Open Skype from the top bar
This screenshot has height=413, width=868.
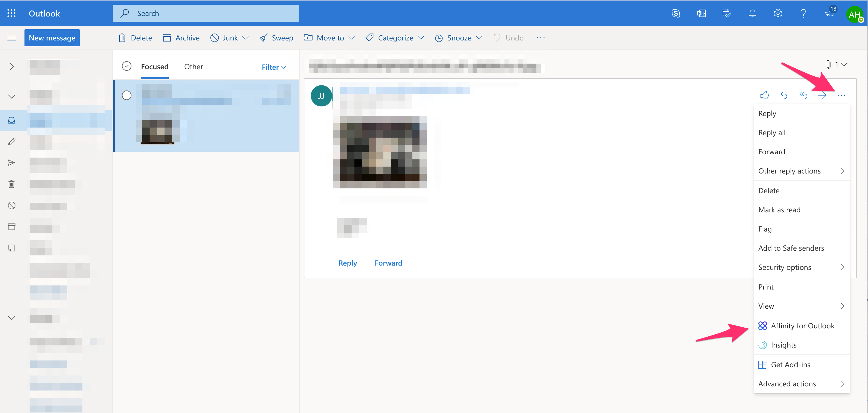pyautogui.click(x=676, y=13)
